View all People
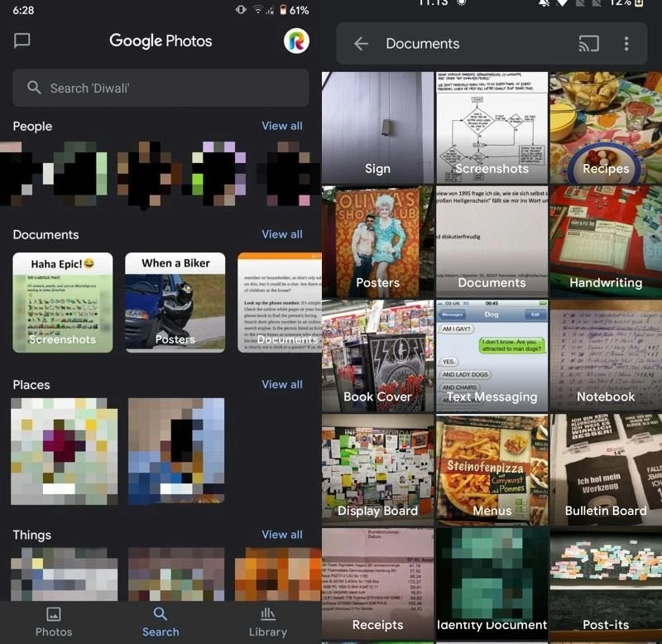The width and height of the screenshot is (662, 644). (x=282, y=126)
